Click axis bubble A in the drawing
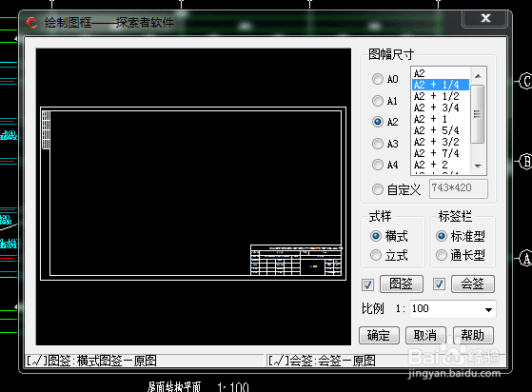The image size is (532, 392). [525, 259]
